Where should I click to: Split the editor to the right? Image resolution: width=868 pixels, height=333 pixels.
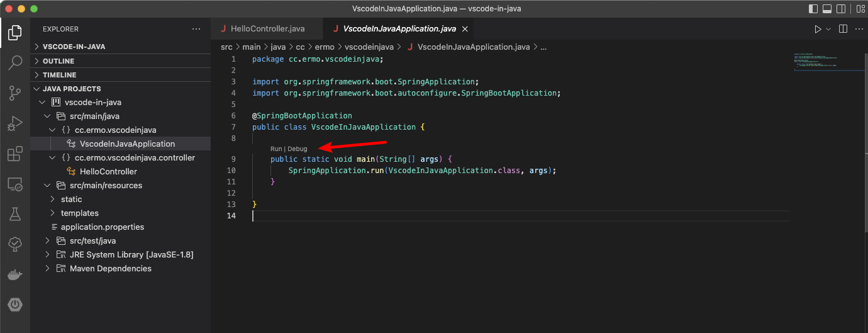pyautogui.click(x=843, y=29)
